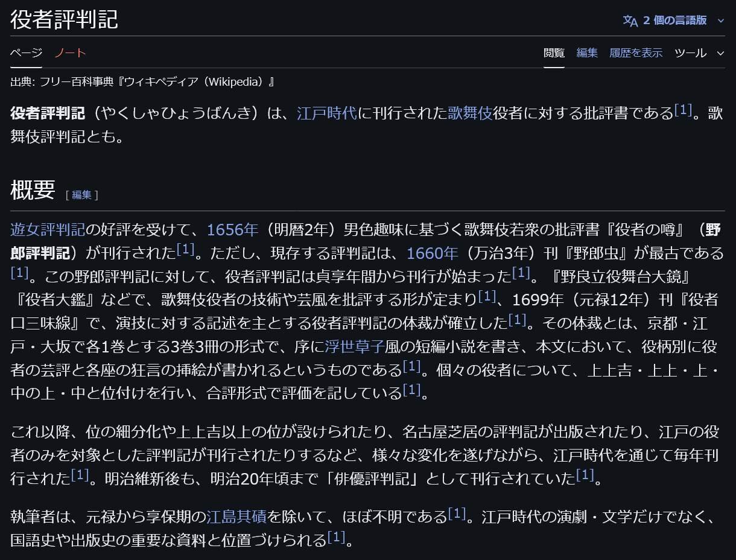This screenshot has width=736, height=560.
Task: Expand the 2個の言語版 language dropdown
Action: pyautogui.click(x=674, y=21)
